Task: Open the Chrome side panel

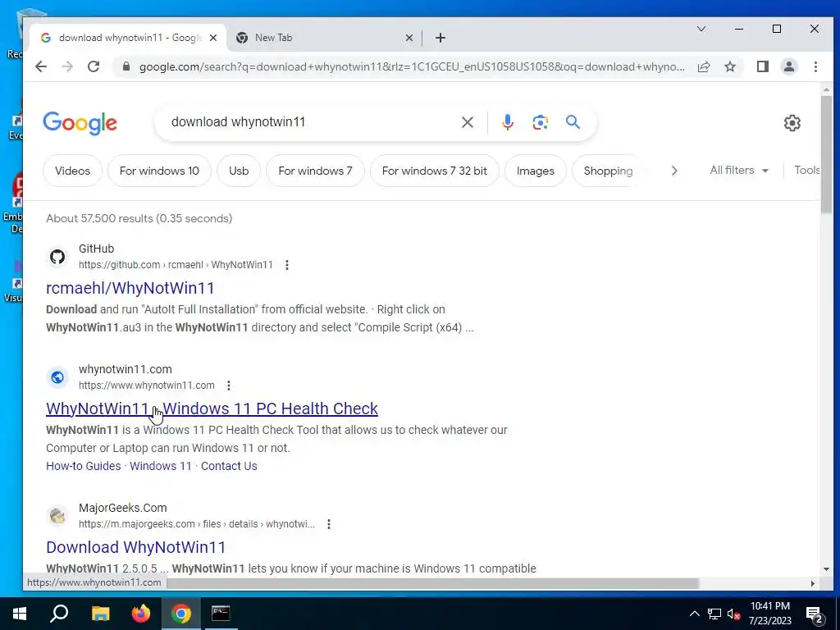Action: coord(762,66)
